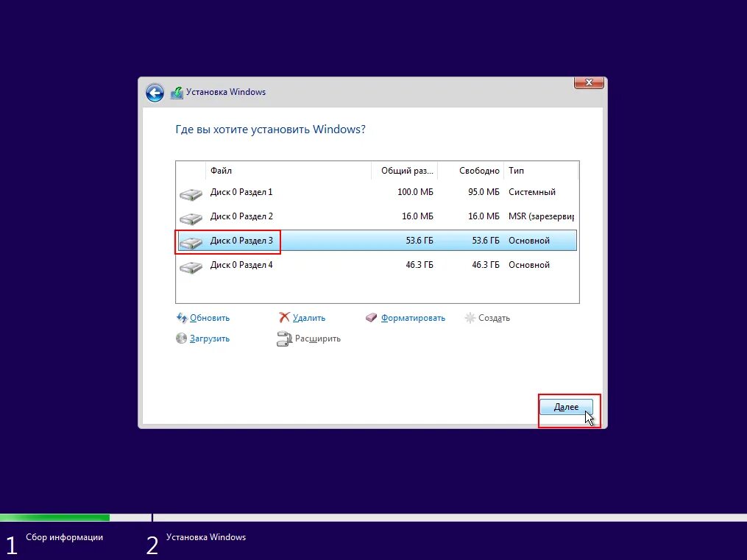Click the Расширить drive icon
The height and width of the screenshot is (560, 747).
[x=284, y=339]
